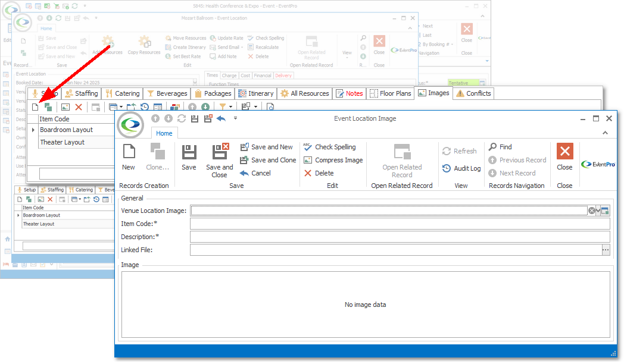Open the customize quick access toolbar dropdown
Image resolution: width=624 pixels, height=364 pixels.
[235, 118]
